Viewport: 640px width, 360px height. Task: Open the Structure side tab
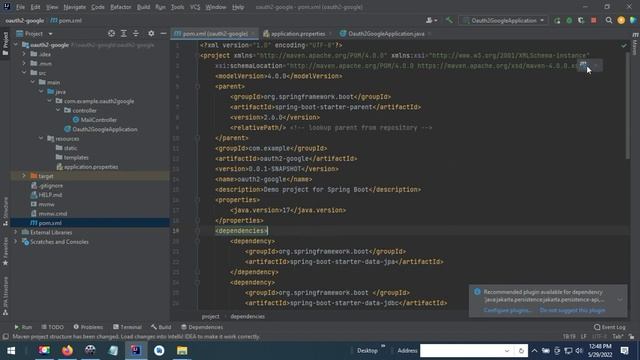click(5, 211)
